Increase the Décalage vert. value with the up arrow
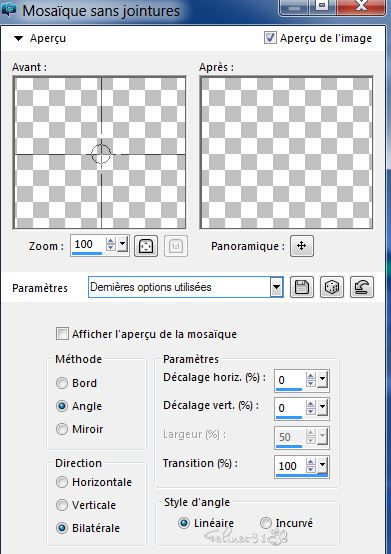Image resolution: width=391 pixels, height=554 pixels. click(x=311, y=403)
